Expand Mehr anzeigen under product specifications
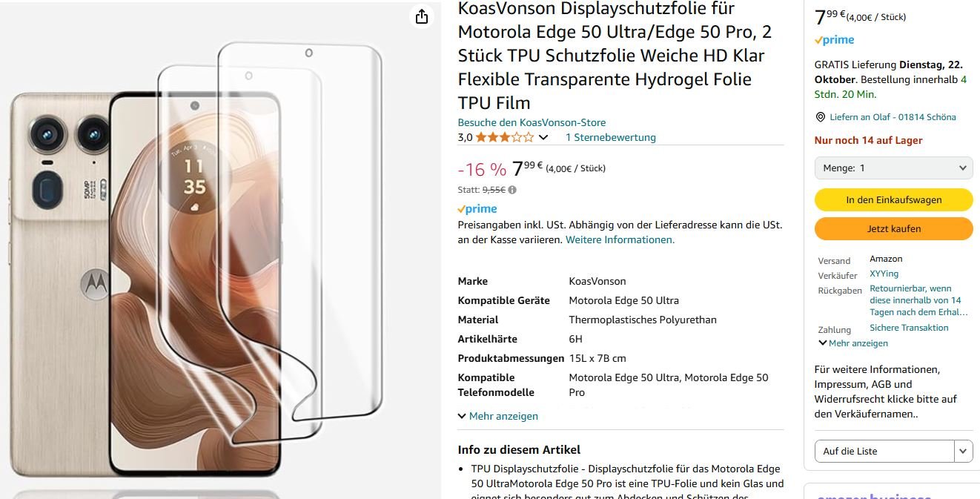Screen dimensions: 980x499 (x=498, y=416)
